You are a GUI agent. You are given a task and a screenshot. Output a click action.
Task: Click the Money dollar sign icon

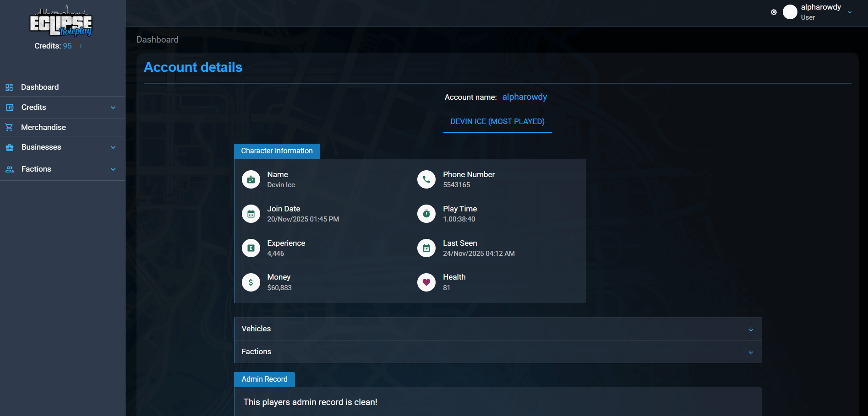point(251,282)
